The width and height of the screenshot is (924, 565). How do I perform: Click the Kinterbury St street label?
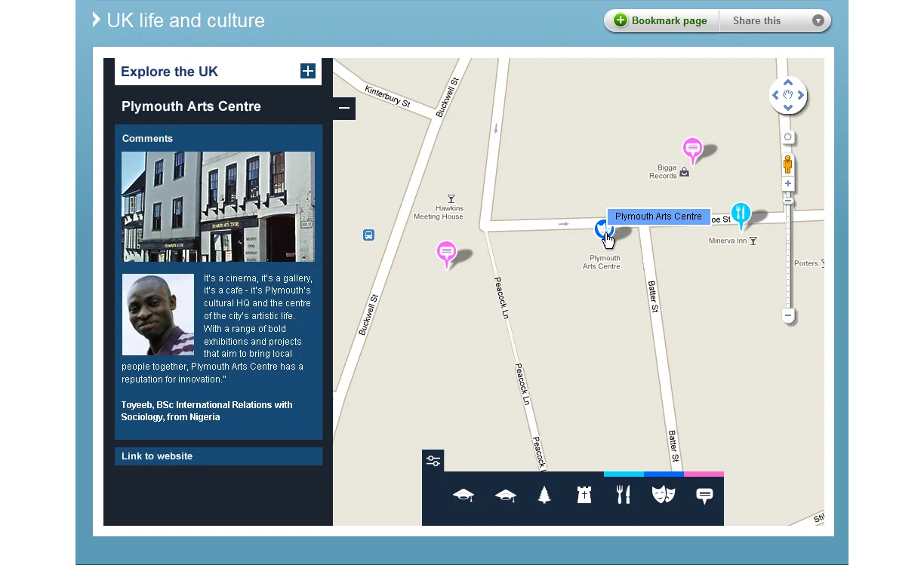(387, 97)
